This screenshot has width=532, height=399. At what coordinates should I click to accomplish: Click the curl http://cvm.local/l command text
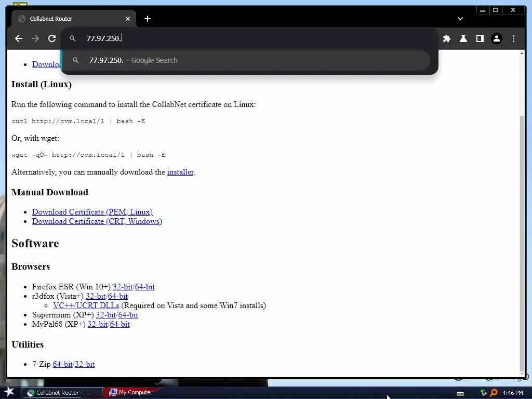78,122
